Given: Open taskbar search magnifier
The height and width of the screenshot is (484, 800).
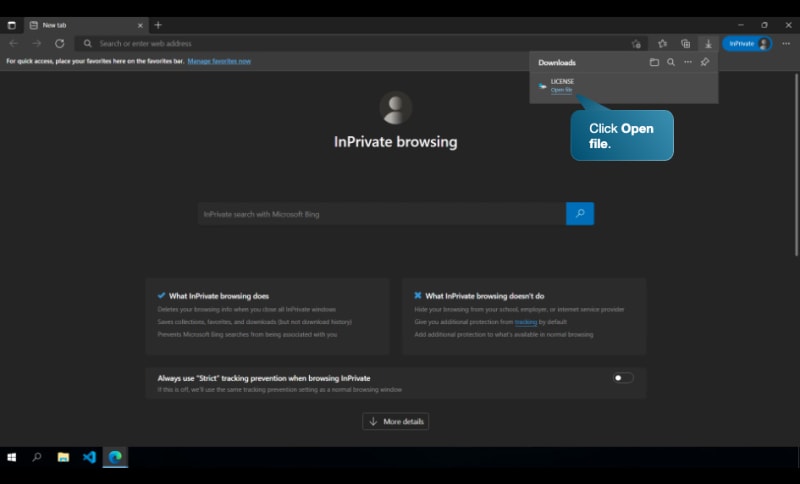Looking at the screenshot, I should click(37, 457).
